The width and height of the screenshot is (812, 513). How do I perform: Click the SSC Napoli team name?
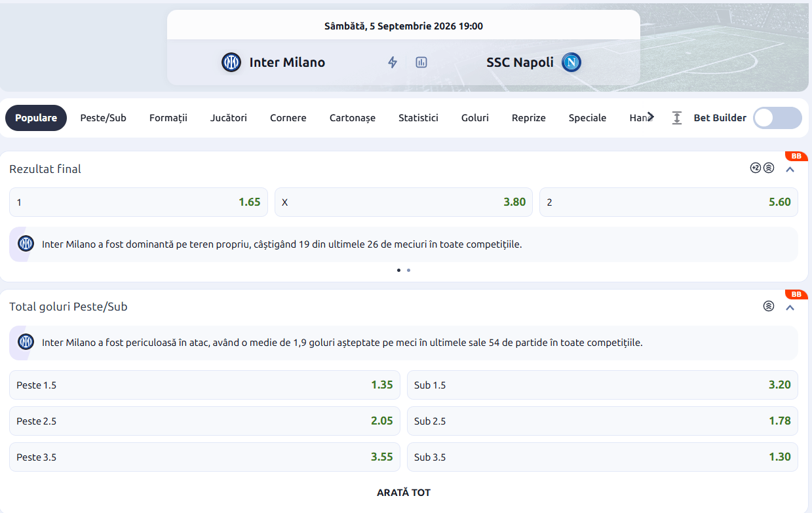click(x=520, y=62)
